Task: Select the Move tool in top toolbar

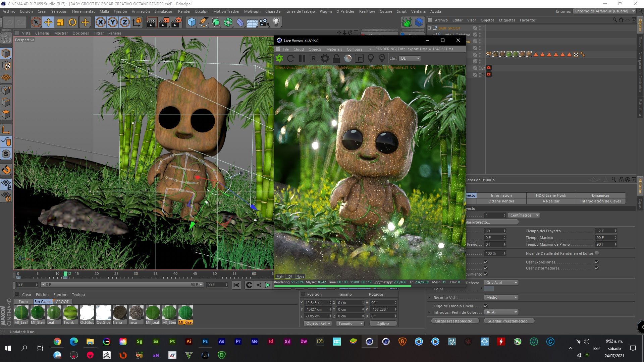Action: 48,22
